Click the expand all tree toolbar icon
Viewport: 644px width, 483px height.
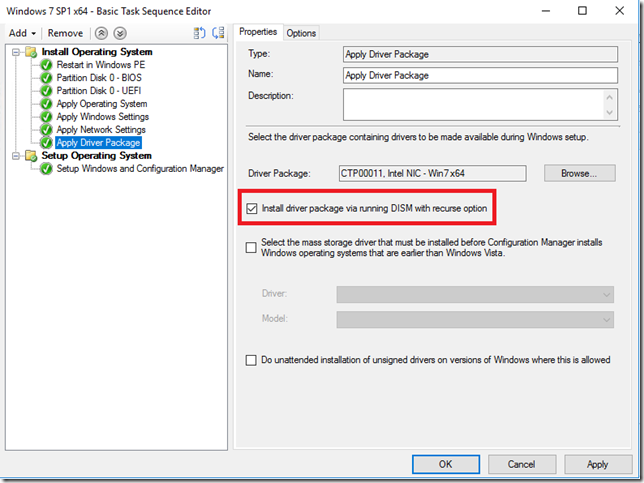pyautogui.click(x=200, y=33)
